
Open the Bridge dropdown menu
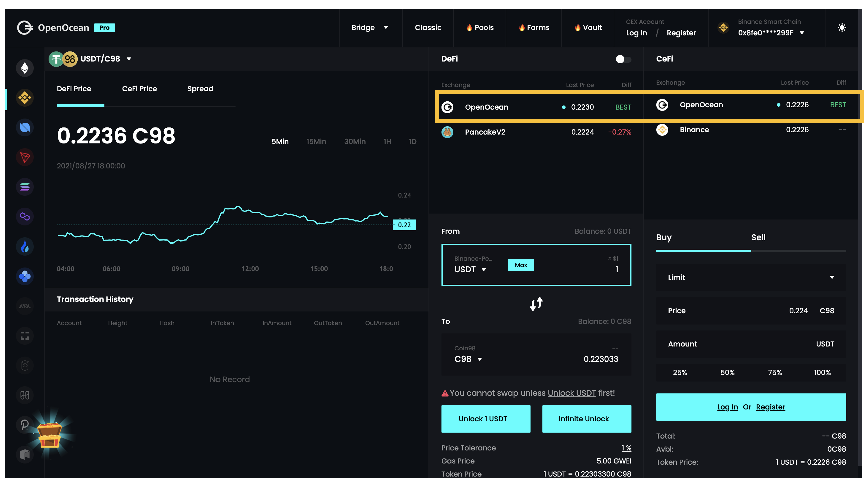click(x=370, y=28)
